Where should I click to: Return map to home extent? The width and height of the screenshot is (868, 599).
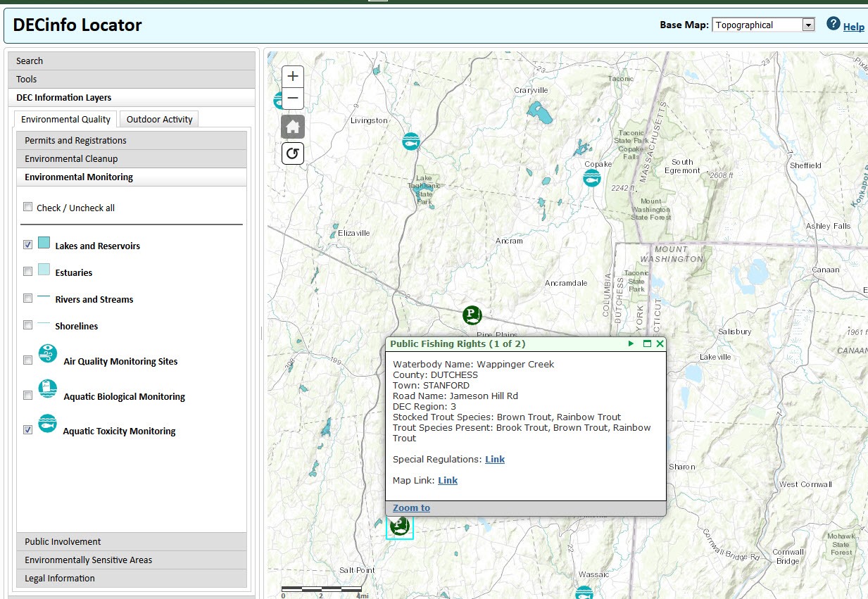(293, 127)
